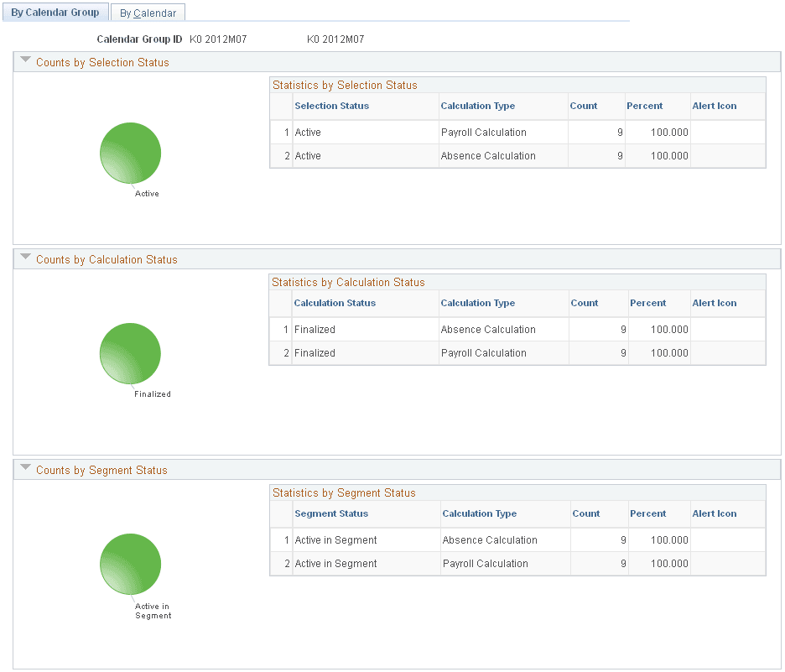Select row 2 Absence Calculation in selection table

coord(490,156)
